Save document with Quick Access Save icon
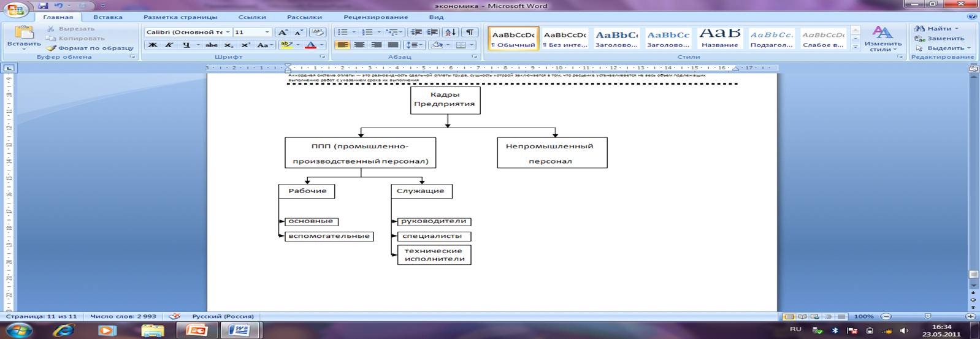Image resolution: width=980 pixels, height=339 pixels. (44, 6)
